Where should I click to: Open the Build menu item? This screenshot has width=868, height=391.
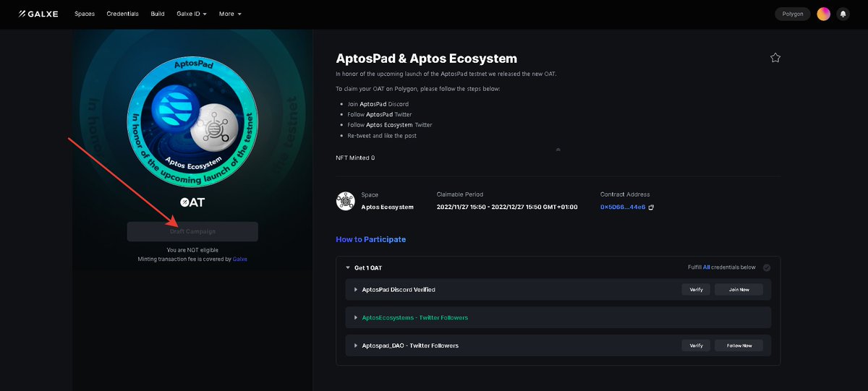pyautogui.click(x=158, y=14)
